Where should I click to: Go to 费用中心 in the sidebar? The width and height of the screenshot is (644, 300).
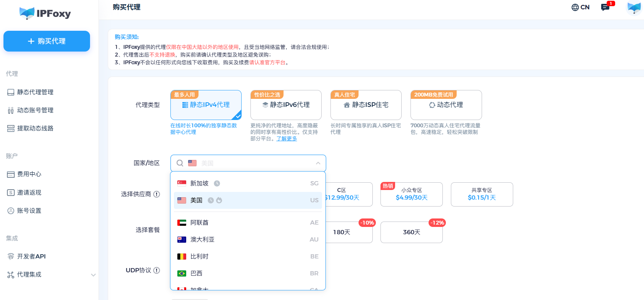click(x=29, y=174)
